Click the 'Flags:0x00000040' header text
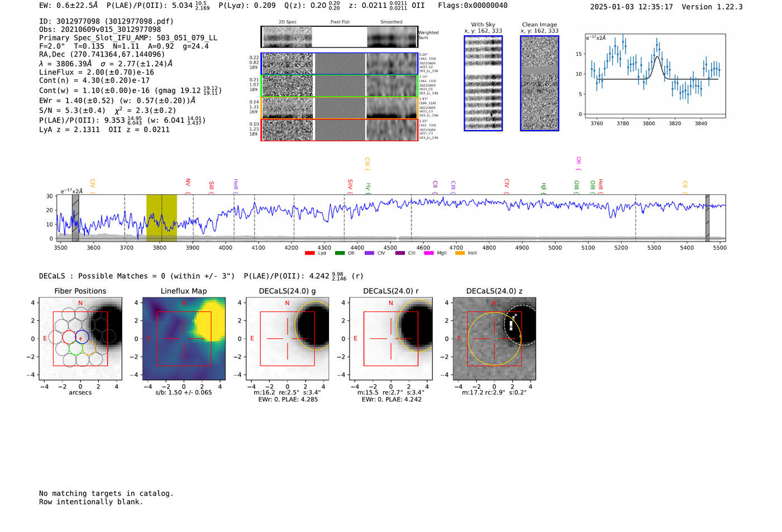The height and width of the screenshot is (532, 782). pyautogui.click(x=473, y=6)
